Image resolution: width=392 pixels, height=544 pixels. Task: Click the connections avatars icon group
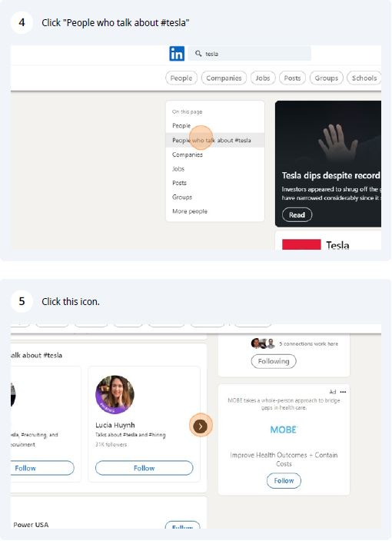(x=263, y=343)
